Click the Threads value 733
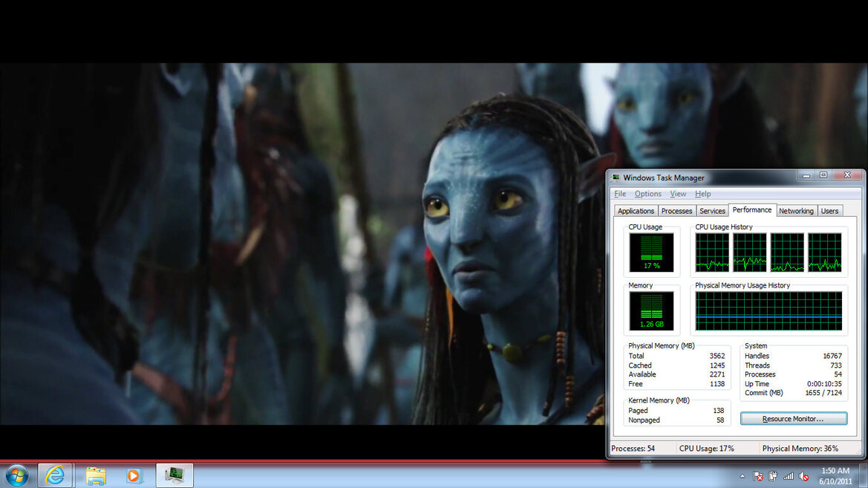The height and width of the screenshot is (488, 868). pyautogui.click(x=836, y=365)
